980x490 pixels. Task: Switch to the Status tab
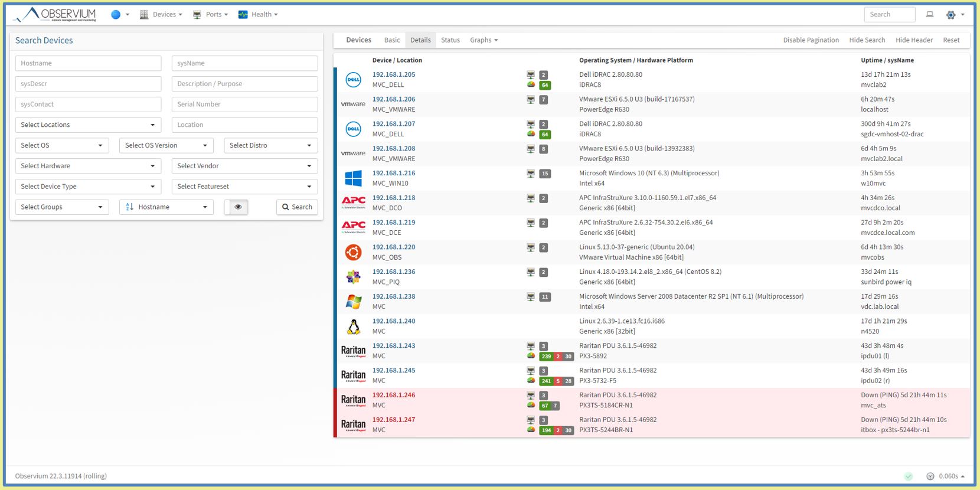[450, 40]
